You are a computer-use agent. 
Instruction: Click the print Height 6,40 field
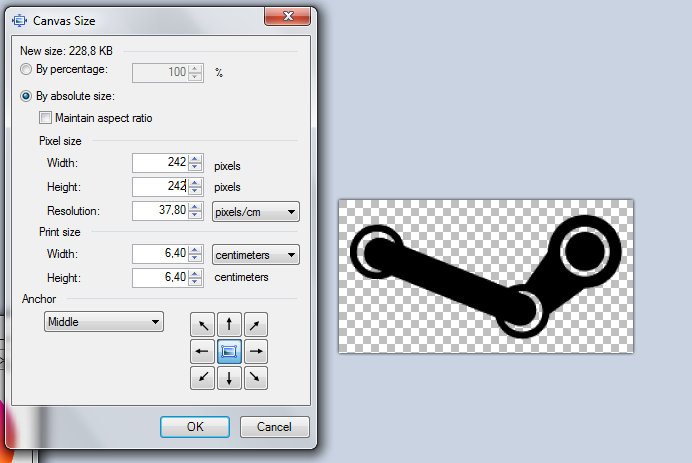click(160, 278)
